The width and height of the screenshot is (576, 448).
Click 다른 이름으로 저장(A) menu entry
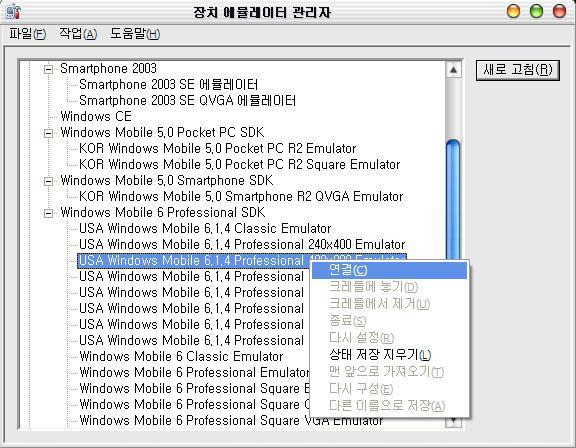click(x=389, y=406)
